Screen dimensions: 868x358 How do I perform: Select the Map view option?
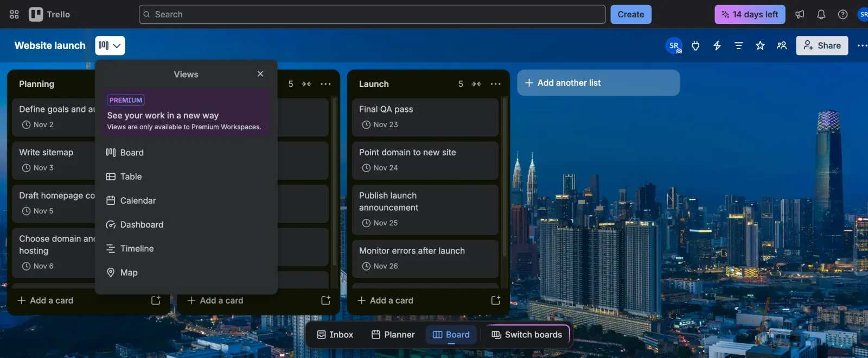coord(186,272)
